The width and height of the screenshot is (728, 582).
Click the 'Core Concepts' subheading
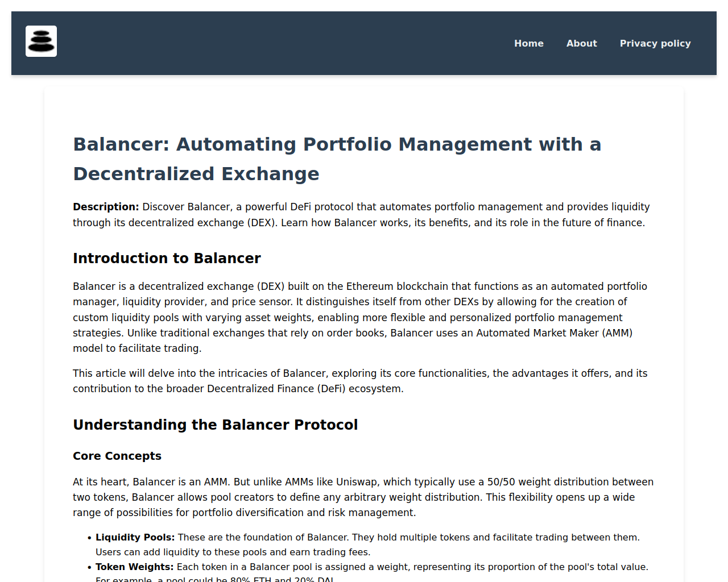pyautogui.click(x=117, y=456)
